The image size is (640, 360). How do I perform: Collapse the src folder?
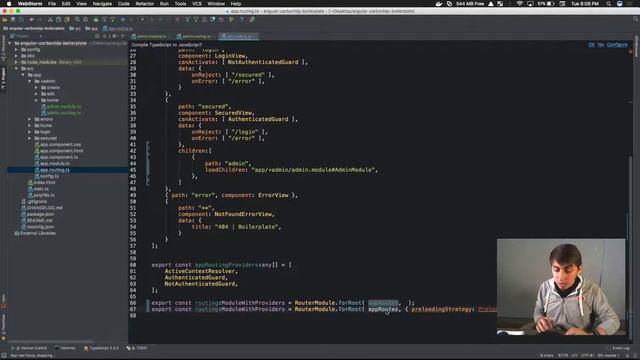pyautogui.click(x=16, y=69)
